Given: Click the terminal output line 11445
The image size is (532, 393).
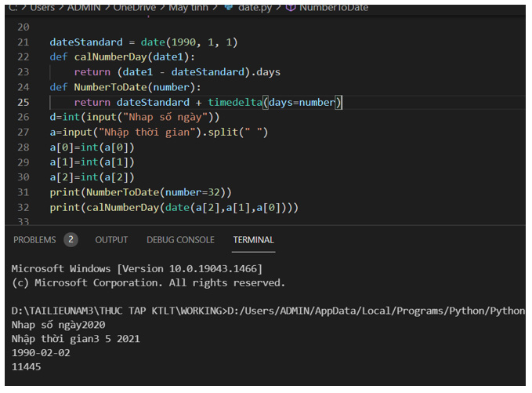Looking at the screenshot, I should pos(28,366).
